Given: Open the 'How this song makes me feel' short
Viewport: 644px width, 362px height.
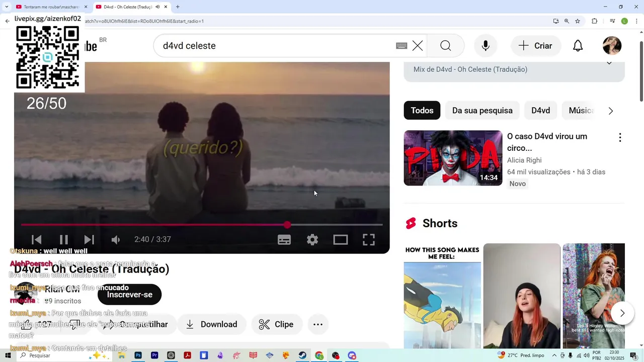Looking at the screenshot, I should (442, 296).
